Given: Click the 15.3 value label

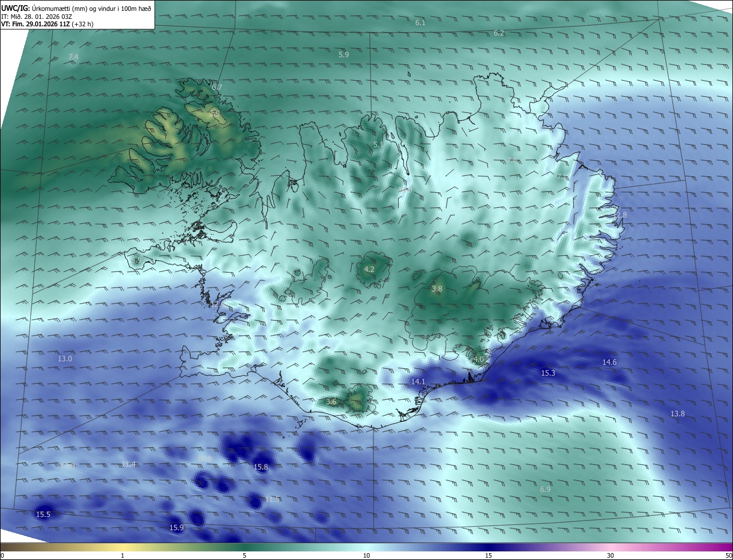Looking at the screenshot, I should tap(548, 373).
